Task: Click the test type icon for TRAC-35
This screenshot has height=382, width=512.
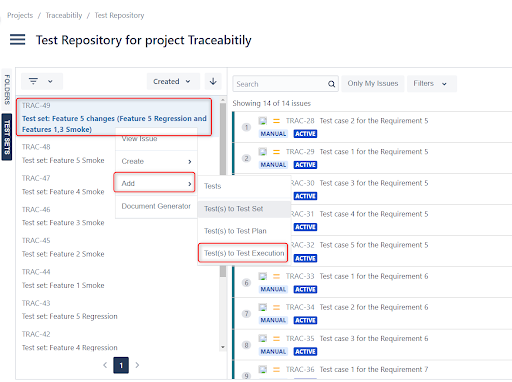Action: tap(263, 338)
